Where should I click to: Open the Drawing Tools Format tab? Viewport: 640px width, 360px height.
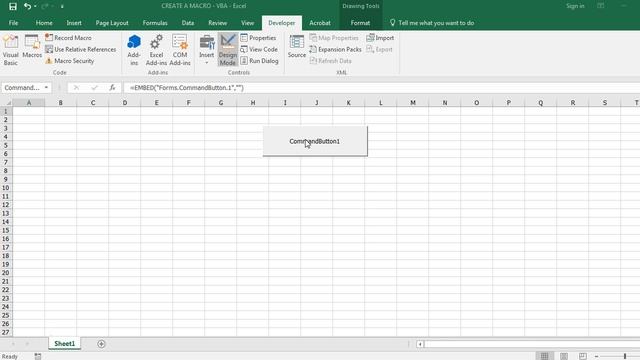[x=360, y=23]
